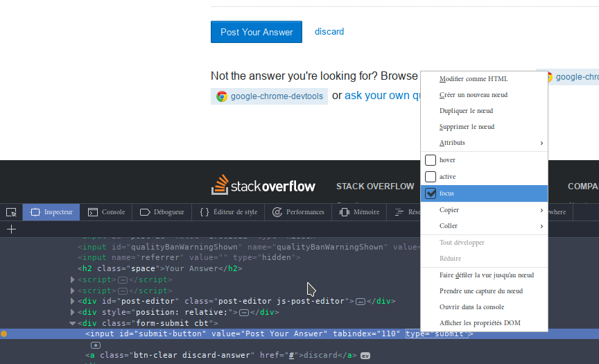The height and width of the screenshot is (364, 599).
Task: Select the h2 class space node
Action: pos(160,268)
